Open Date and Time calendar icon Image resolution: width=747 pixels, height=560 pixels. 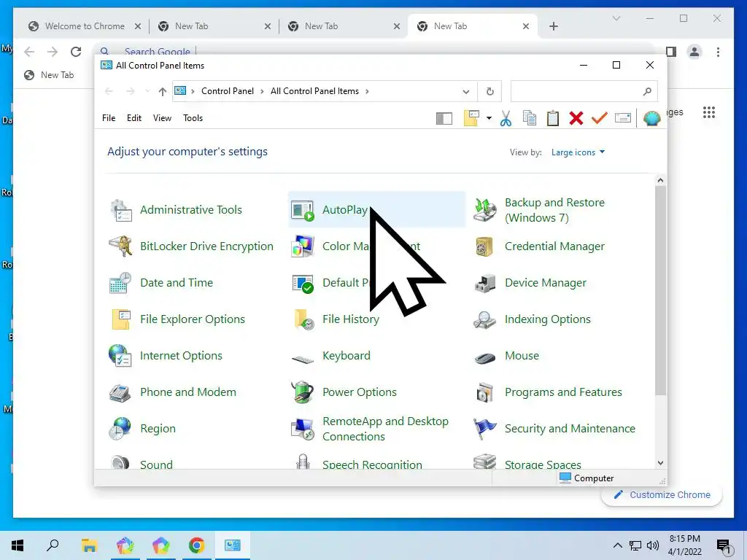pos(120,283)
